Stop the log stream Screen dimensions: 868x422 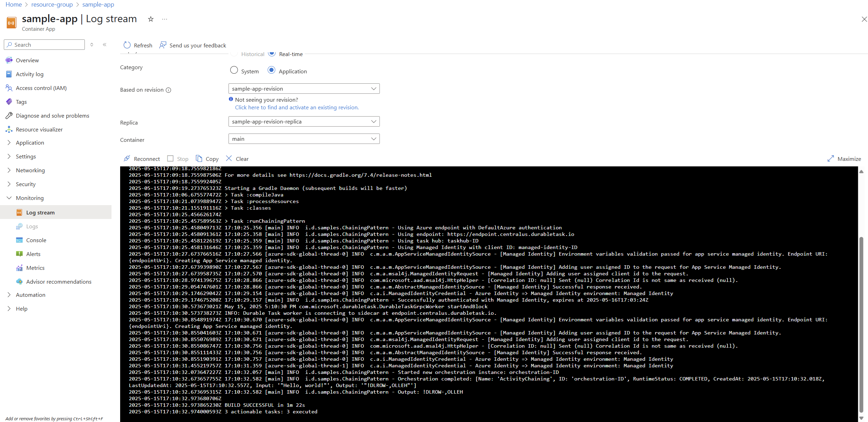click(x=178, y=158)
